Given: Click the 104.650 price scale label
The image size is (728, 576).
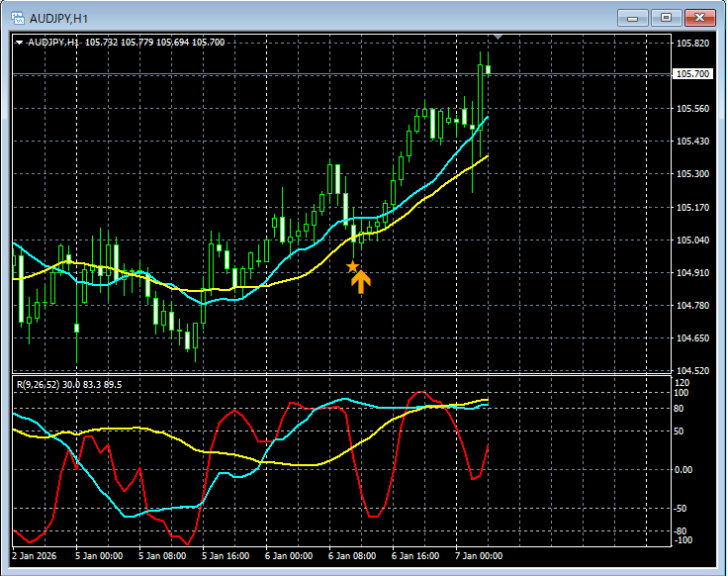Looking at the screenshot, I should click(x=692, y=338).
